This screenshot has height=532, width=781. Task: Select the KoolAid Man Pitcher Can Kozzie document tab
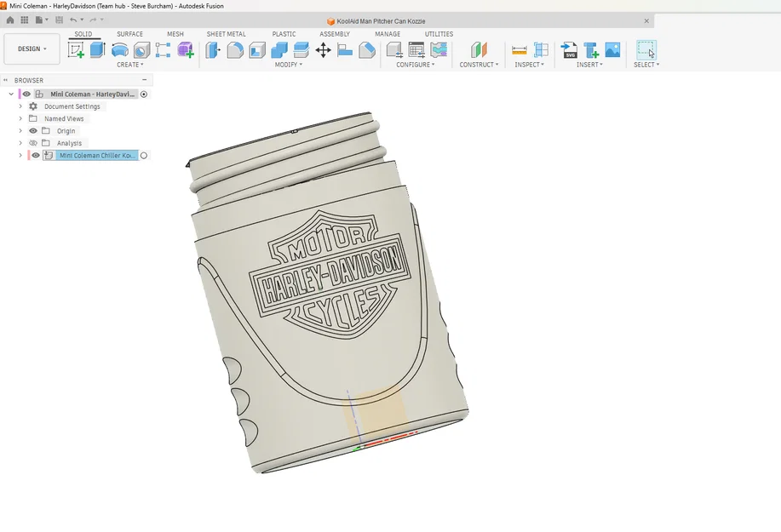coord(376,21)
